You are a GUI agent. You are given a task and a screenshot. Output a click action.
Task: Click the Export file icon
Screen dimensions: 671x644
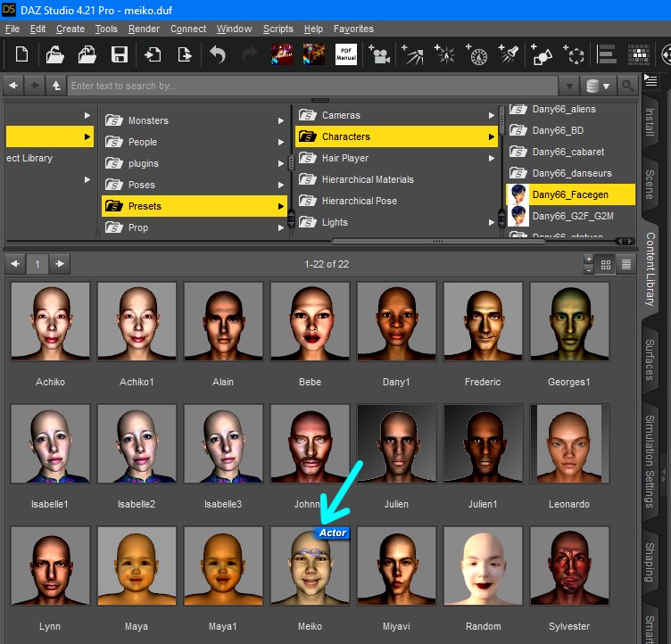pos(185,54)
